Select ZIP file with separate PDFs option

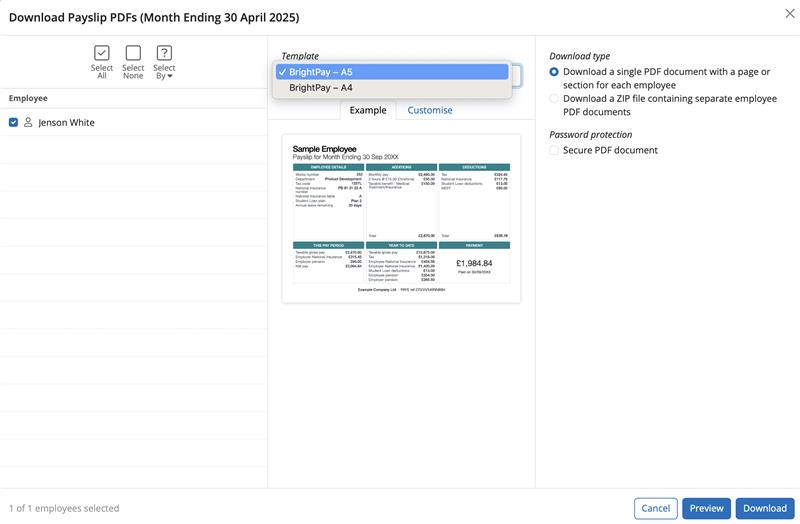tap(554, 98)
